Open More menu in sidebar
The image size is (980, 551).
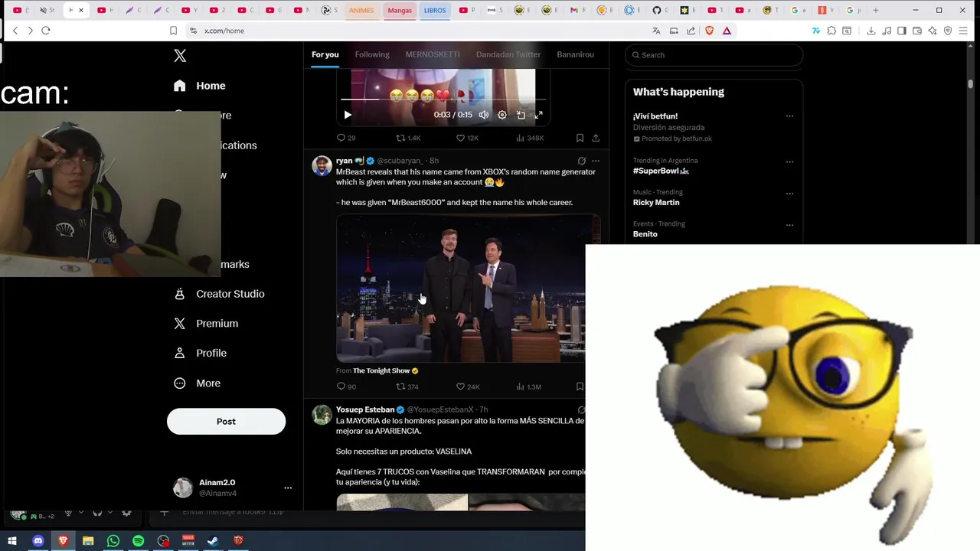198,383
